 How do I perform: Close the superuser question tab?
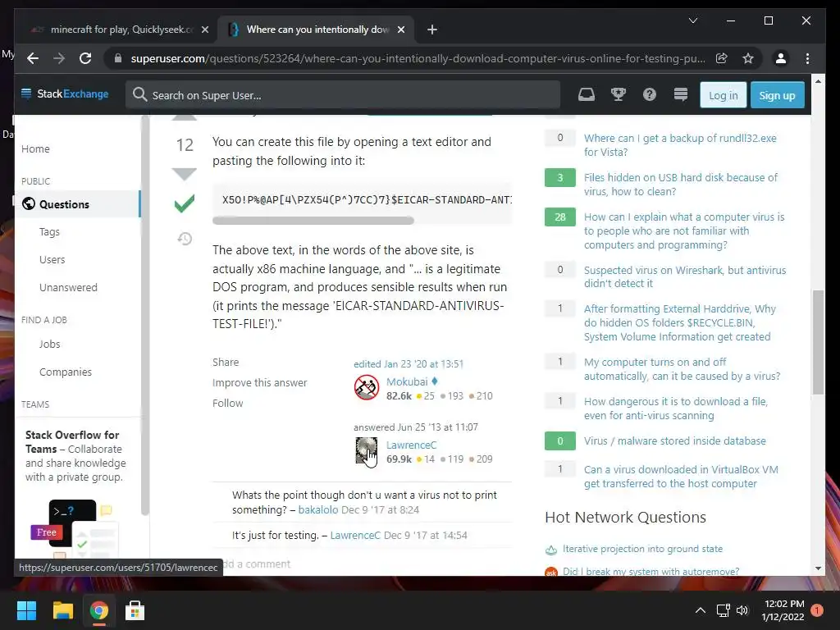point(400,30)
